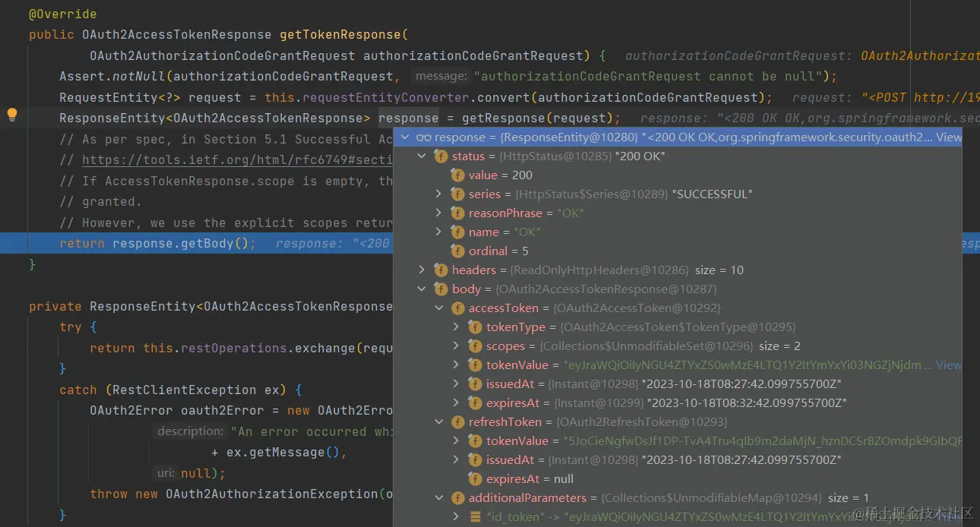The width and height of the screenshot is (980, 527).
Task: Click the field icon for refreshToken's issuedAt
Action: point(476,460)
